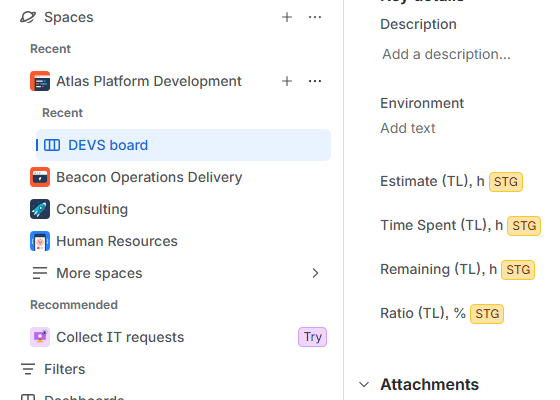Open Atlas Platform Development more actions menu

click(315, 81)
